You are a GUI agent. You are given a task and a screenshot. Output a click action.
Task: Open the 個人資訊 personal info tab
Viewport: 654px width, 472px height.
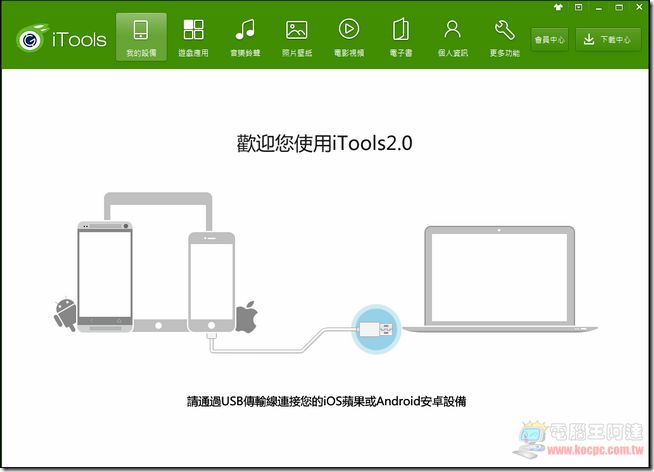[x=453, y=37]
